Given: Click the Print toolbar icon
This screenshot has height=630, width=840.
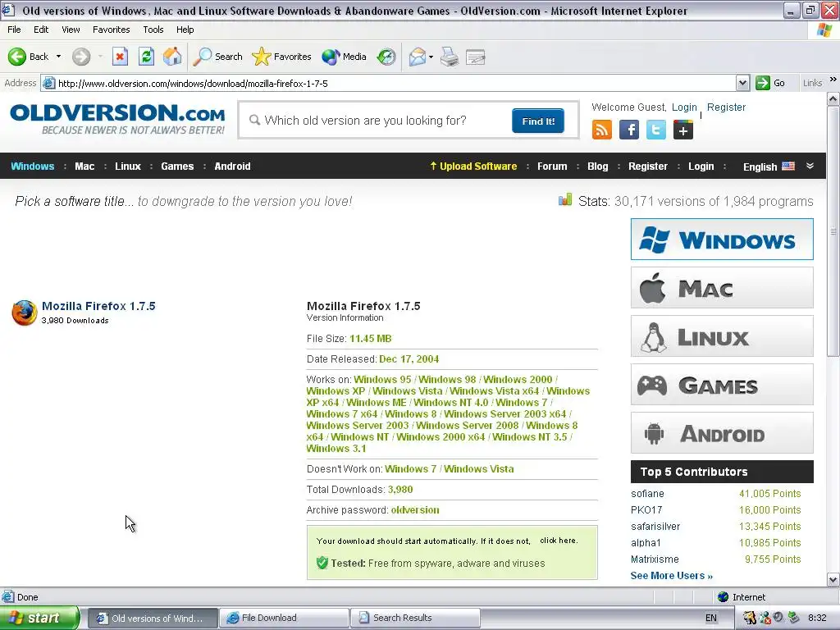Looking at the screenshot, I should pyautogui.click(x=450, y=57).
